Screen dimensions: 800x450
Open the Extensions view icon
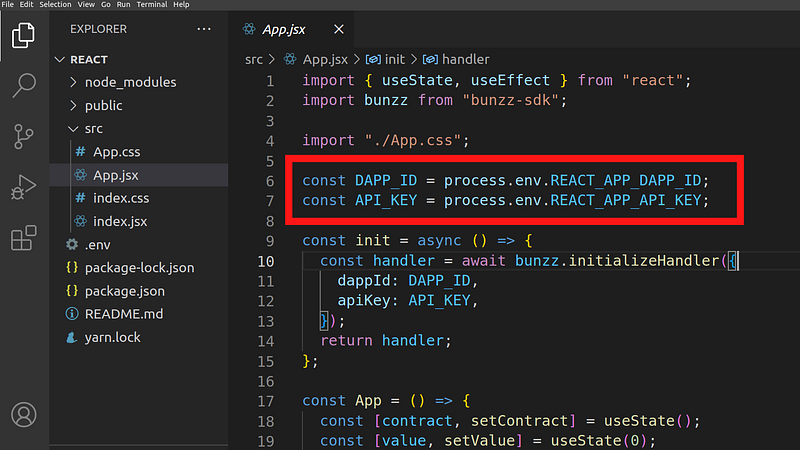point(23,239)
